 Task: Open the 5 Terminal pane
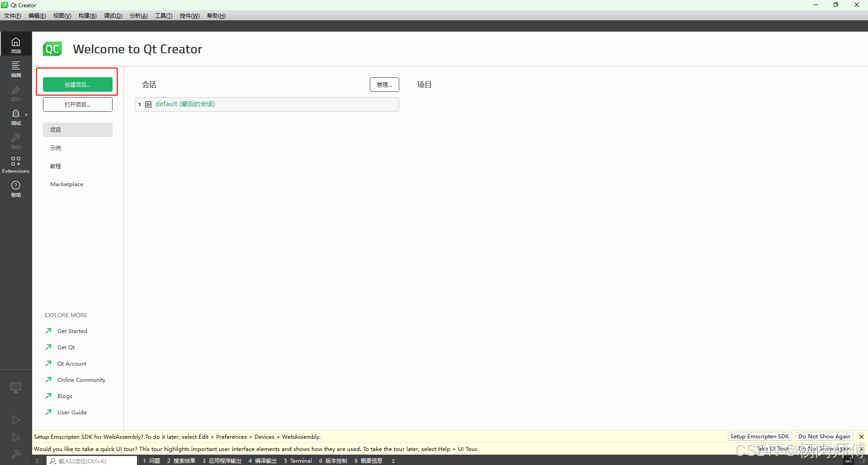tap(298, 461)
